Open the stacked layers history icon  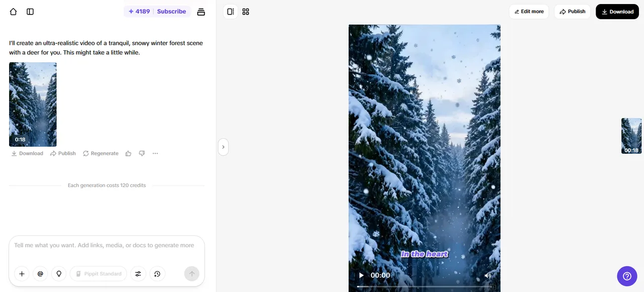click(x=201, y=12)
